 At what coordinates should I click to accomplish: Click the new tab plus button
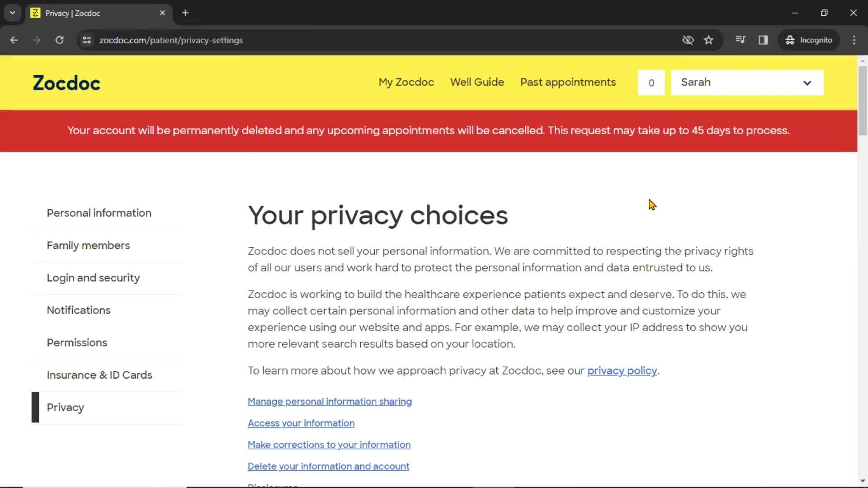[x=185, y=13]
